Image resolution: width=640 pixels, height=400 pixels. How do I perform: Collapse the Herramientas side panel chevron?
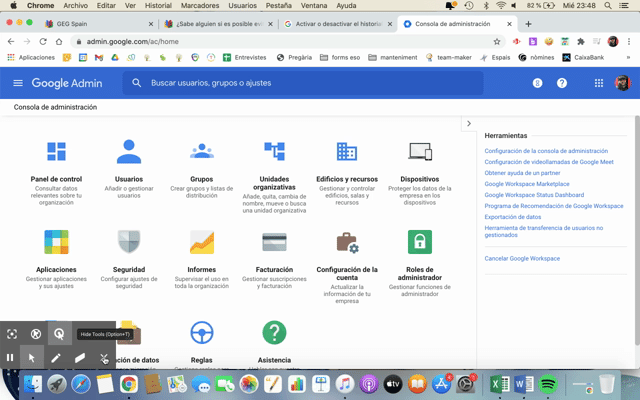point(469,124)
